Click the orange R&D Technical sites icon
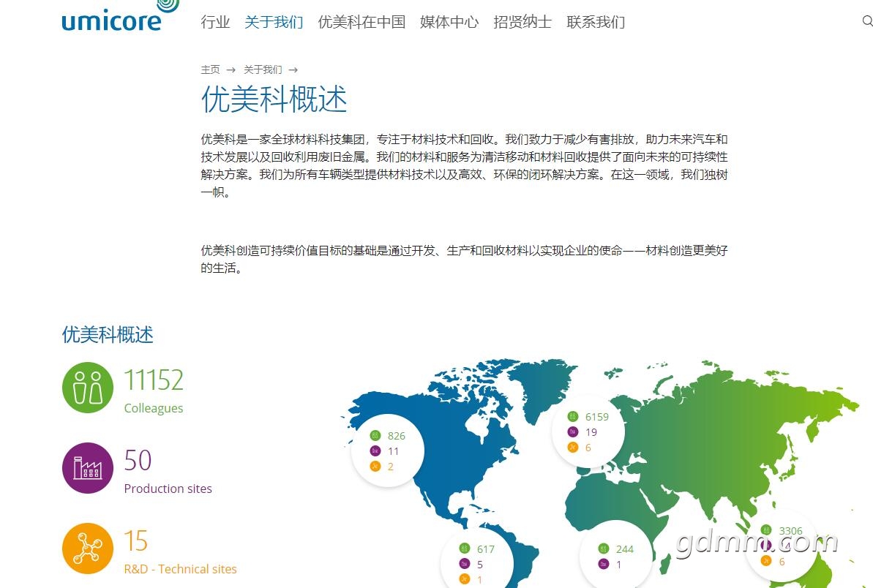Screen dimensions: 873x588 [88, 549]
